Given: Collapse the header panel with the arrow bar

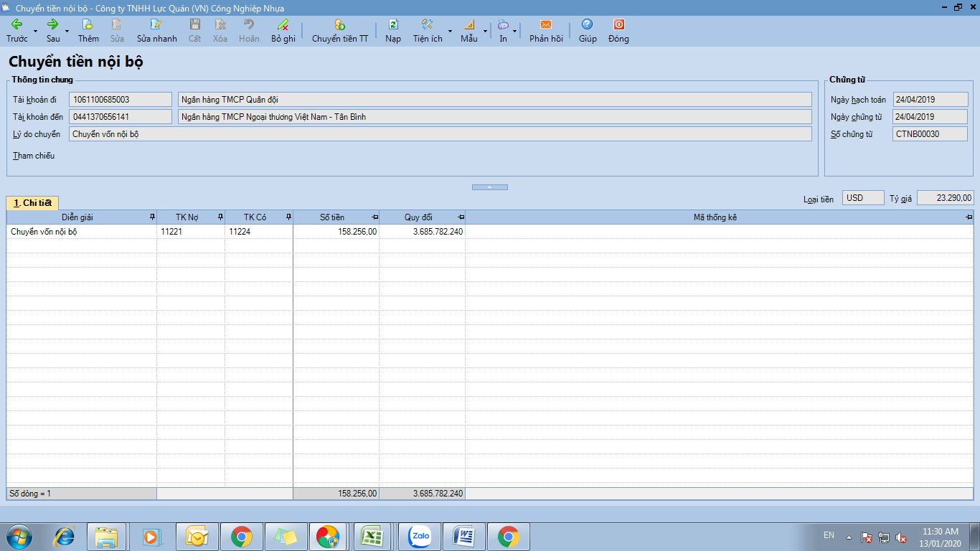Looking at the screenshot, I should (489, 187).
